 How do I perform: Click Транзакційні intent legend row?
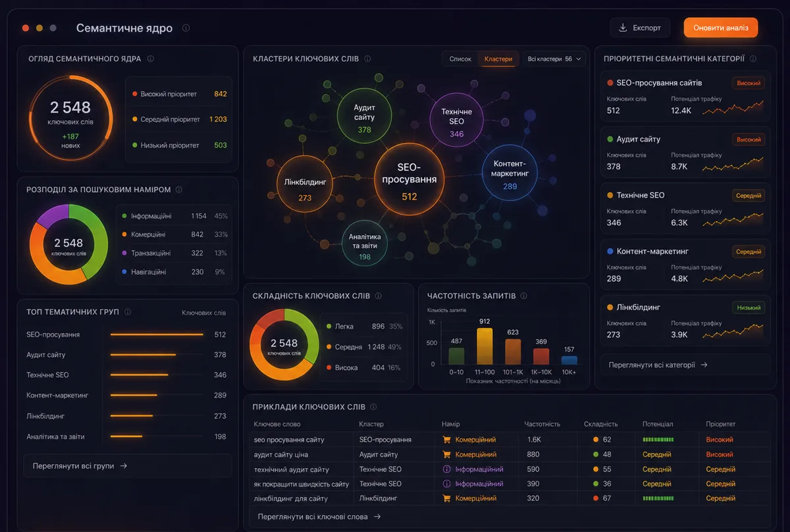point(174,253)
